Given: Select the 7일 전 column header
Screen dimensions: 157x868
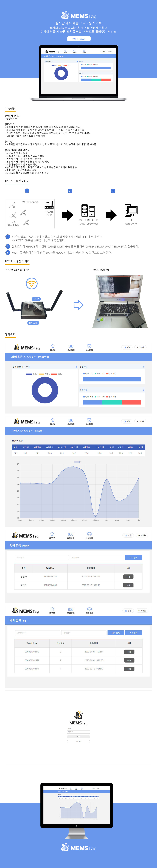Looking at the screenshot, I should point(140,447).
